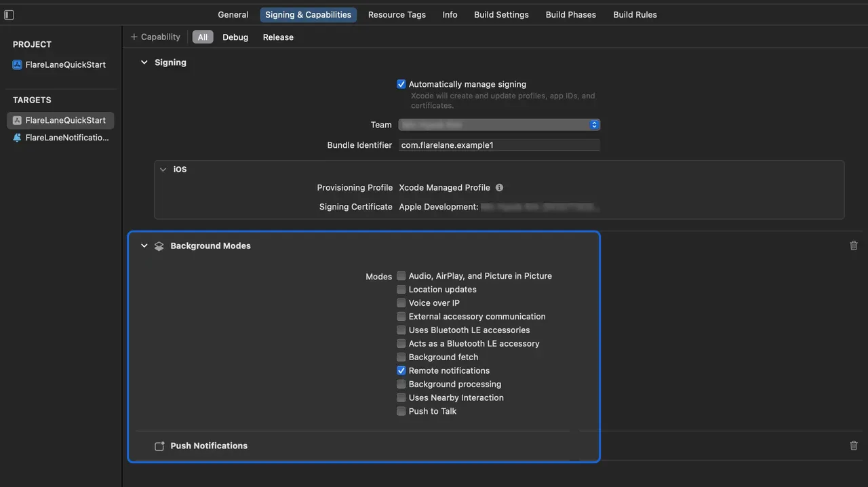Screen dimensions: 868x487
Task: Click the Signing section heading
Action: 170,62
